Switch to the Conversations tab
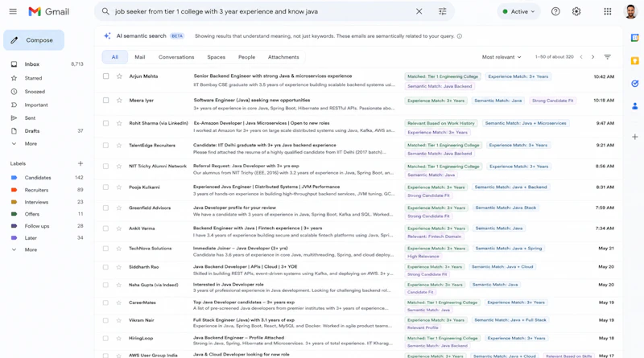The height and width of the screenshot is (358, 644). click(176, 57)
